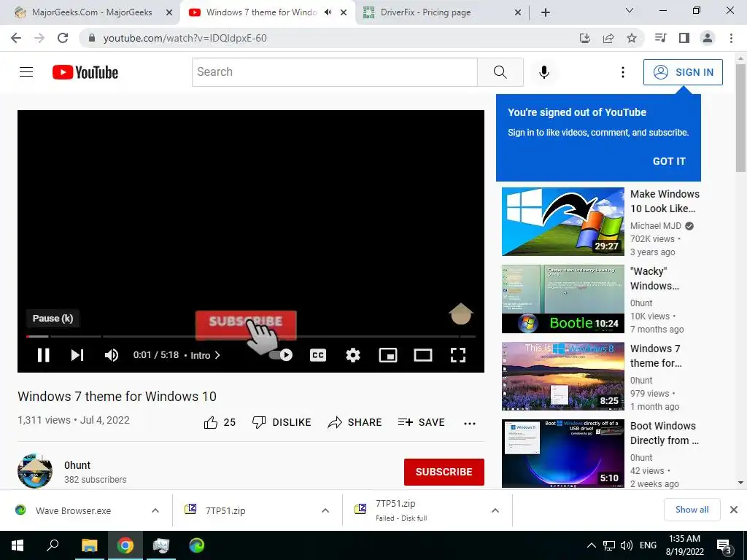Like the video with thumbs up
747x560 pixels.
220,422
